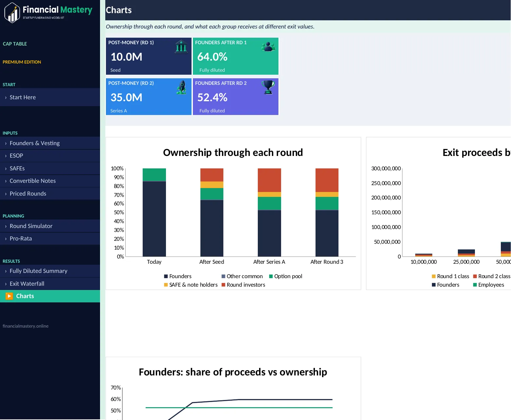Click the people group icon on Founders After Rd 1 card

[x=268, y=47]
